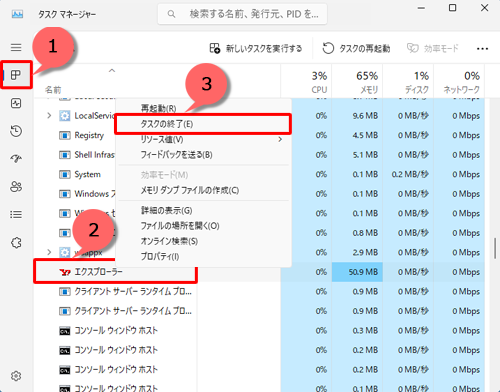
Task: Click the 2.9 MB memory cell
Action: coord(357,252)
